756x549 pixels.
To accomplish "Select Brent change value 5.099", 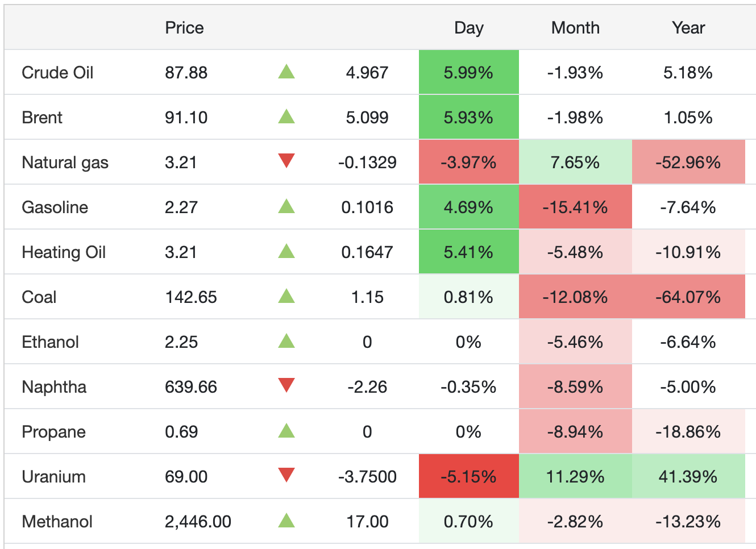I will point(367,118).
